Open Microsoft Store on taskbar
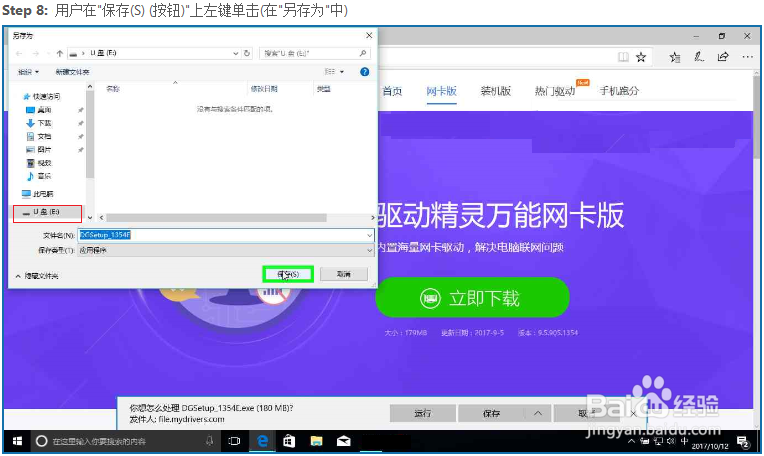764x456 pixels. coord(289,441)
